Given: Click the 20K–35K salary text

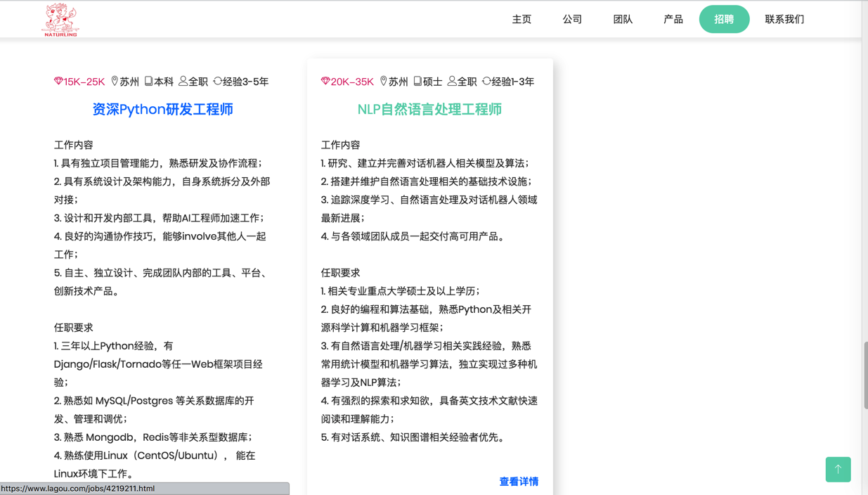Looking at the screenshot, I should [352, 82].
